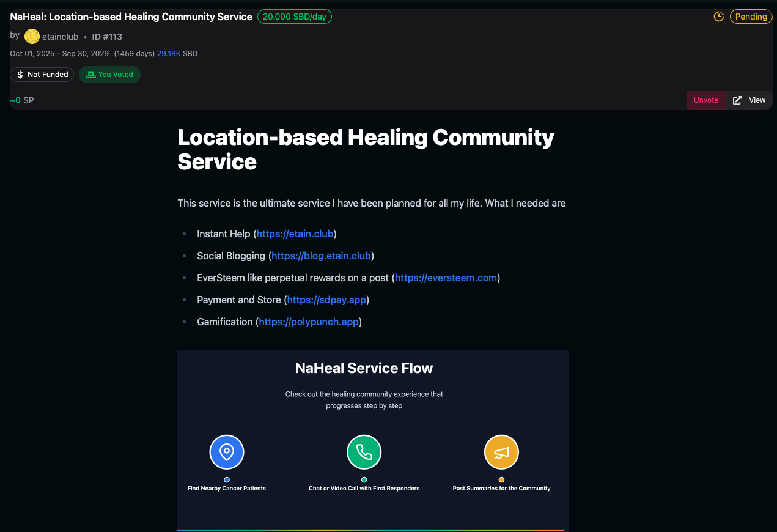Click the 20.000 SBD/day badge

pyautogui.click(x=295, y=17)
